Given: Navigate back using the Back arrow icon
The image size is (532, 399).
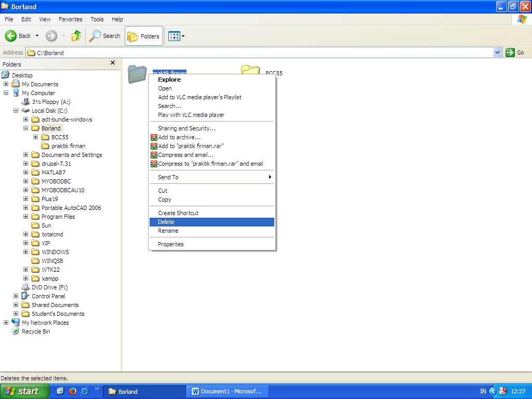Looking at the screenshot, I should (11, 36).
